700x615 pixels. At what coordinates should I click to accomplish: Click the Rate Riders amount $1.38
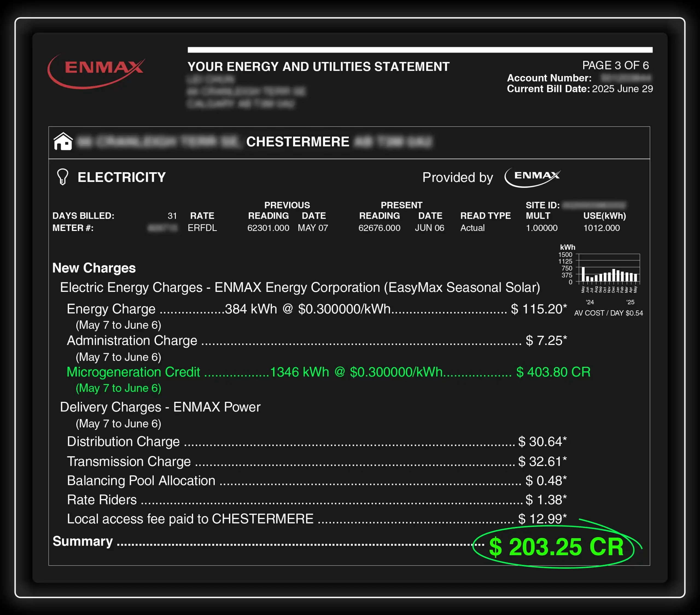[546, 500]
